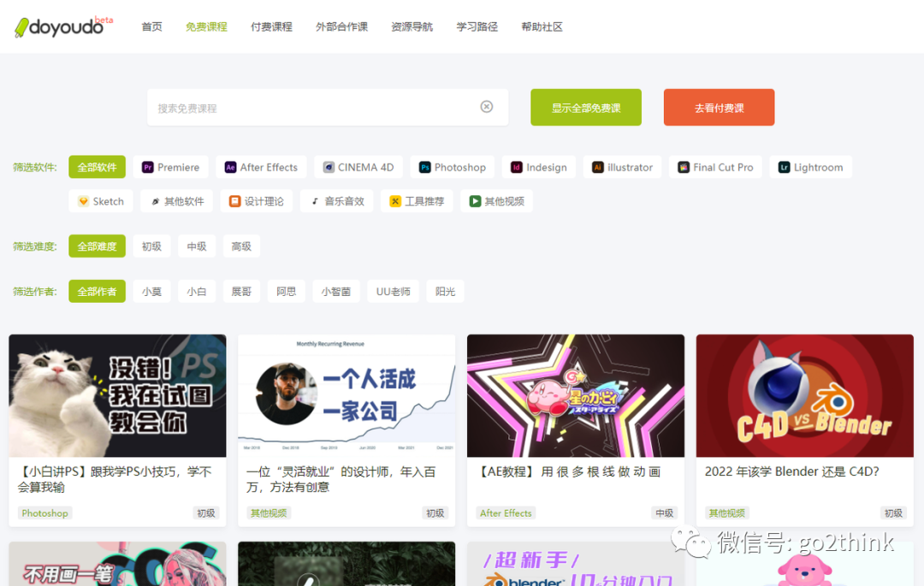This screenshot has height=586, width=924.
Task: Select the After Effects filter
Action: click(x=260, y=167)
